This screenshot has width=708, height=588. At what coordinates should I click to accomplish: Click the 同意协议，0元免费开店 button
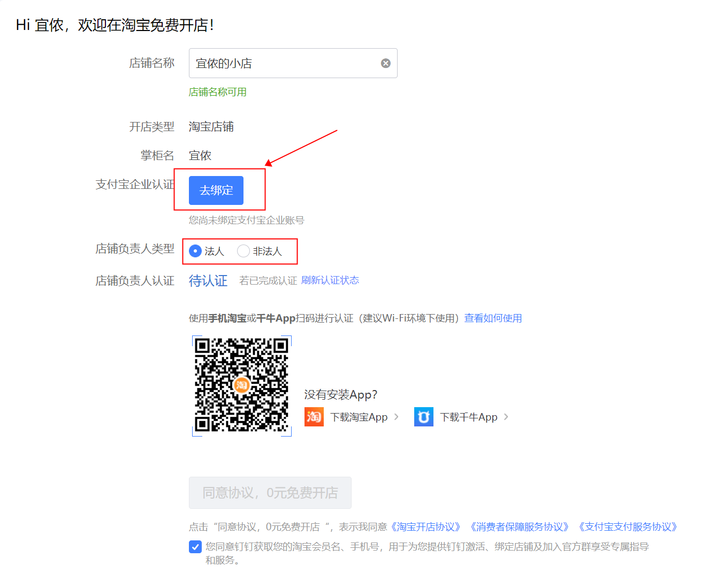[x=270, y=493]
